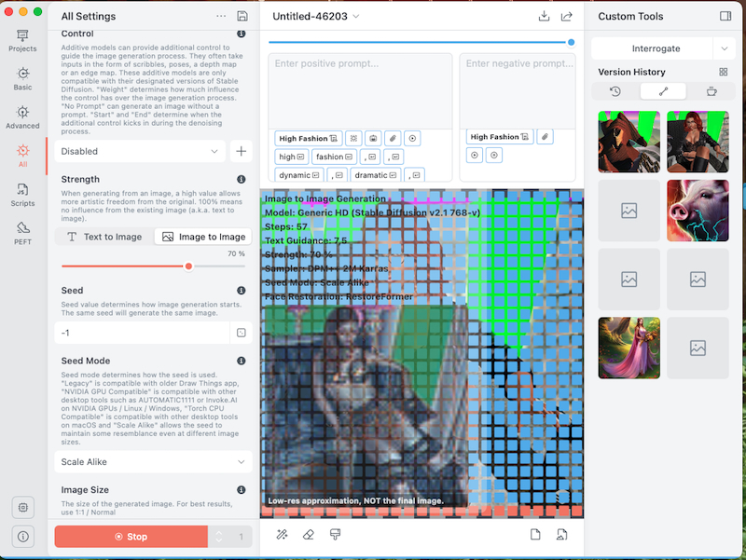
Task: Select the eraser tool below canvas
Action: point(309,534)
